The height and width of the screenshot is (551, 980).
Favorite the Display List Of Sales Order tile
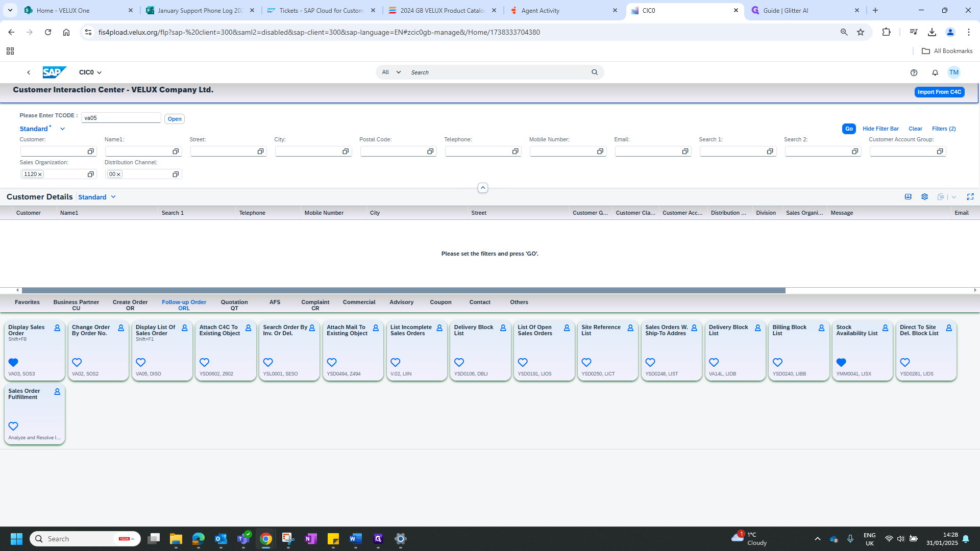141,362
